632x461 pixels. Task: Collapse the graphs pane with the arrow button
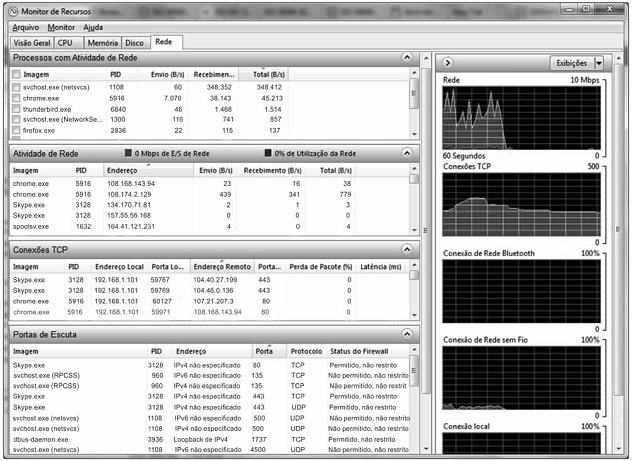pos(448,63)
